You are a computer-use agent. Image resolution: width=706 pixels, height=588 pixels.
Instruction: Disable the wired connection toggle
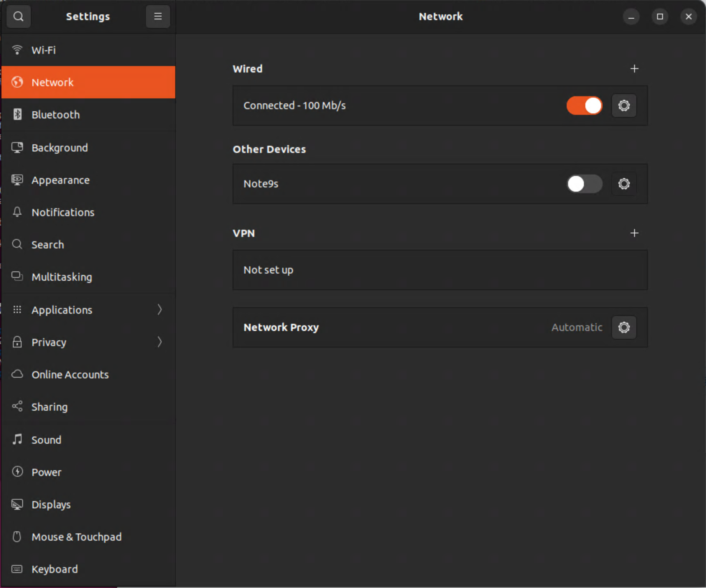[x=584, y=106]
